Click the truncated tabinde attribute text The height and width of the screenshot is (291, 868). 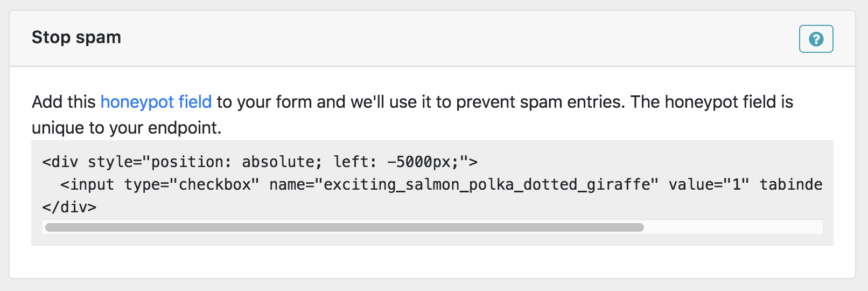[x=790, y=184]
